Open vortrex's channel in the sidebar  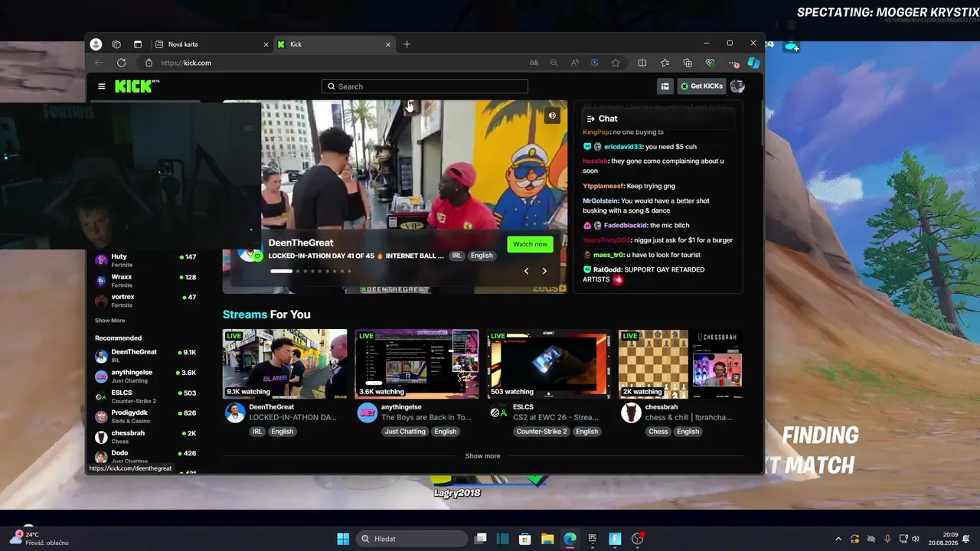[x=145, y=301]
